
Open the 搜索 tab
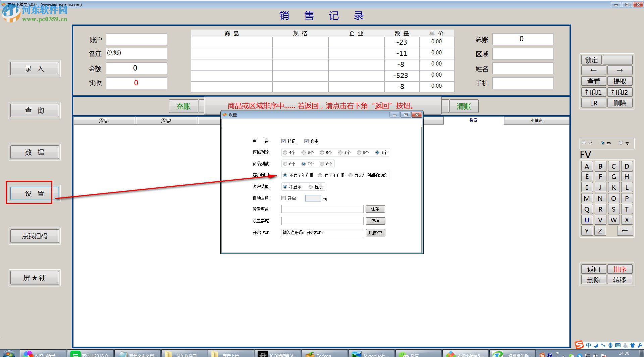pyautogui.click(x=473, y=120)
